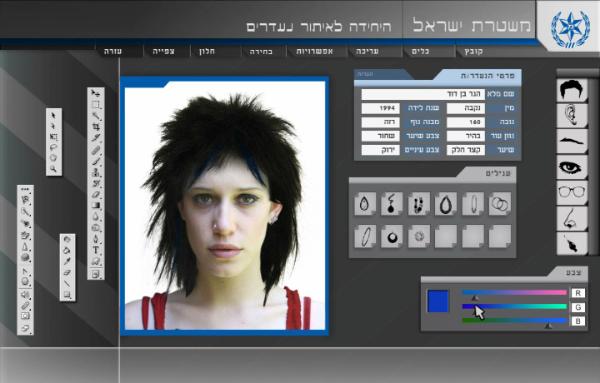
Task: Click the full name field הגר בן דוד
Action: (423, 94)
